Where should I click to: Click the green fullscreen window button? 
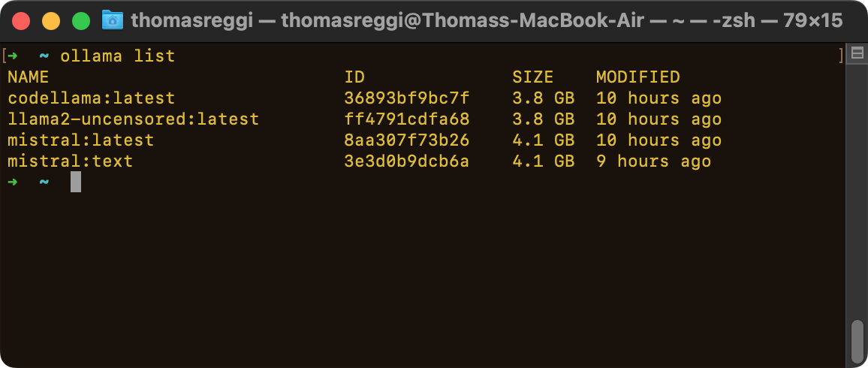(81, 21)
